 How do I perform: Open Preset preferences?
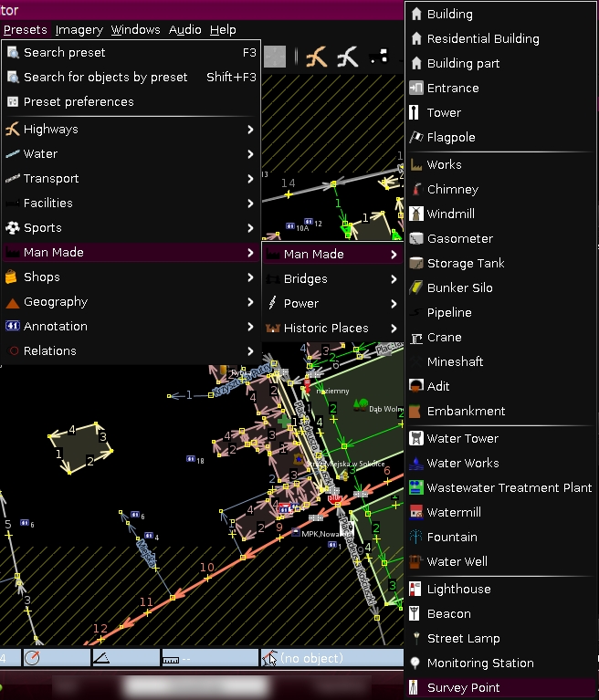point(79,101)
